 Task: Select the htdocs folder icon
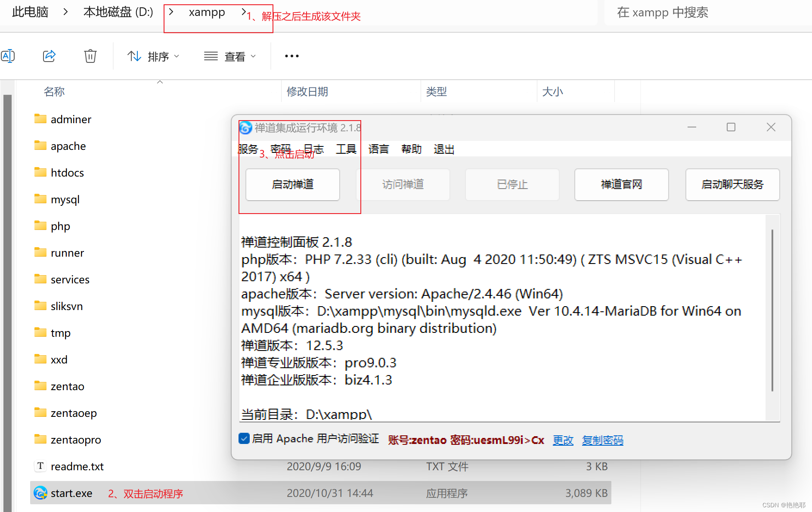(x=40, y=172)
